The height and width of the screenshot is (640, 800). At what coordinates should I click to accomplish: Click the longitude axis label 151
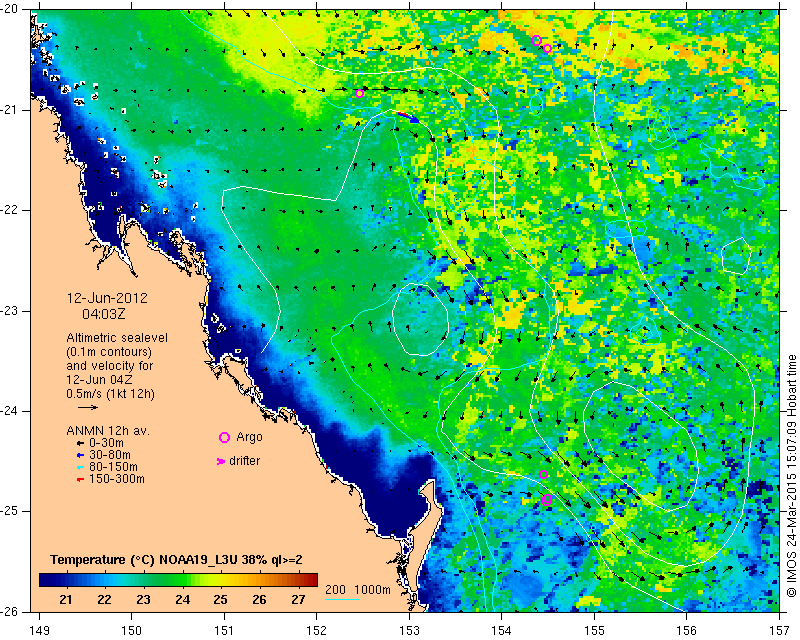224,631
